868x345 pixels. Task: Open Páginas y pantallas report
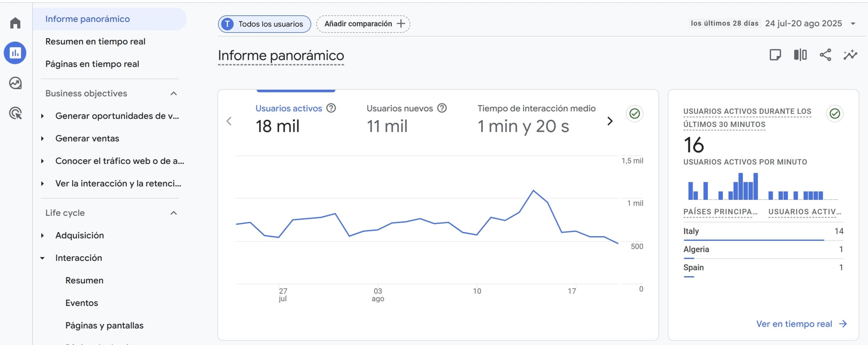coord(104,326)
